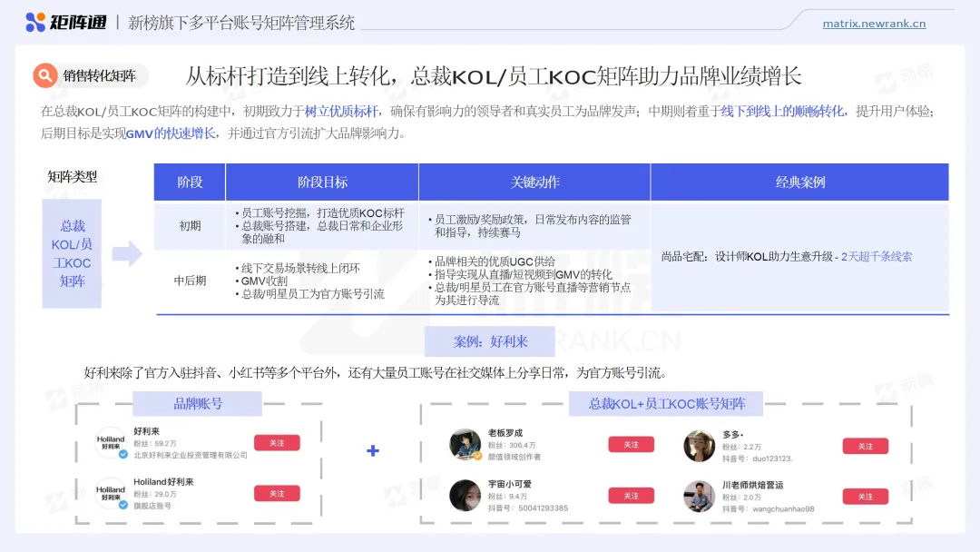Click the 树立优质标杆 highlighted text
Screen dimensions: 980x552
341,112
